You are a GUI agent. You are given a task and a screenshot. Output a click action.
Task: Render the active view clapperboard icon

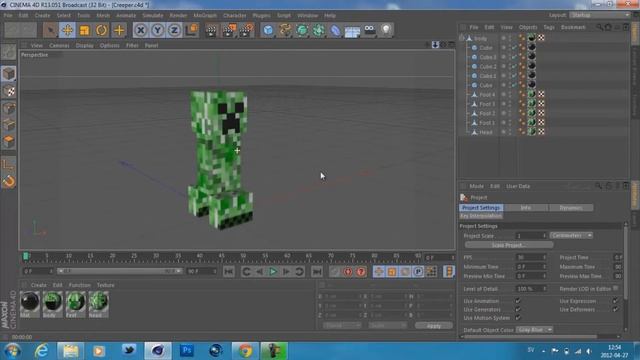(211, 30)
